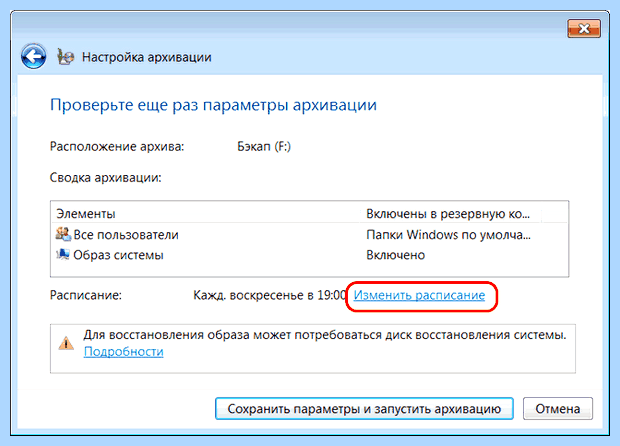Close the Настройка архивации window
The image size is (620, 446).
pos(584,28)
